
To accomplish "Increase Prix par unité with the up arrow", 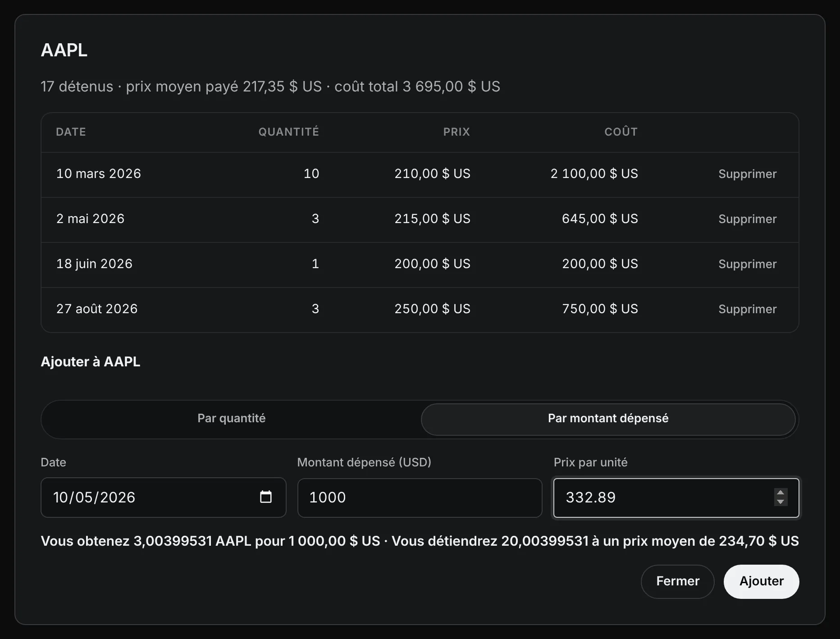I will click(781, 493).
